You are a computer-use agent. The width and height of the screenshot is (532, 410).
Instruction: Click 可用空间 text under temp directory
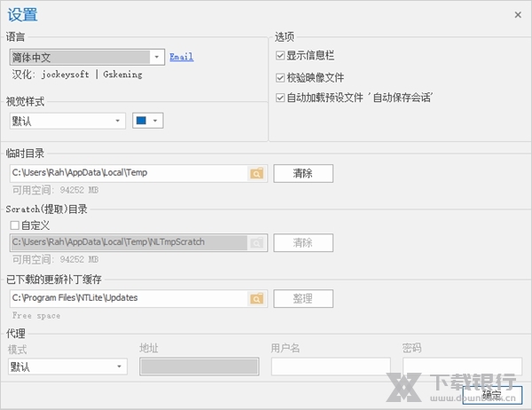[x=55, y=190]
